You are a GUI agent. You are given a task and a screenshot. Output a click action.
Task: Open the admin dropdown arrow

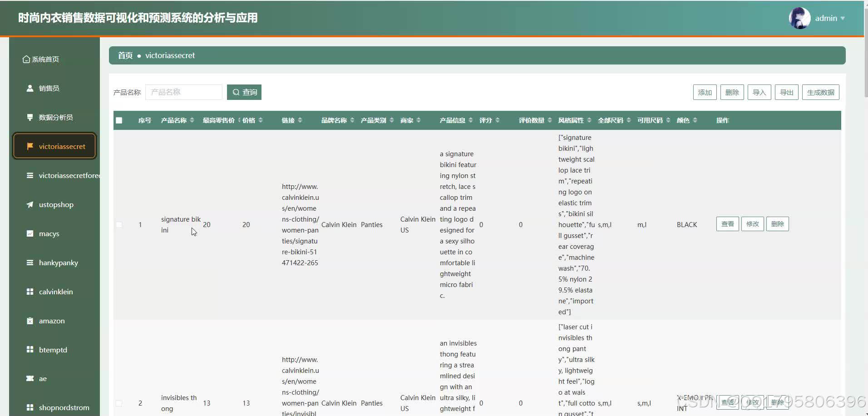click(843, 19)
